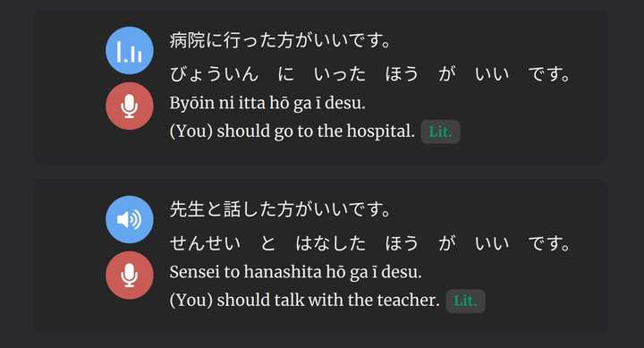
Task: Click the particle に in the first reading line
Action: 286,74
